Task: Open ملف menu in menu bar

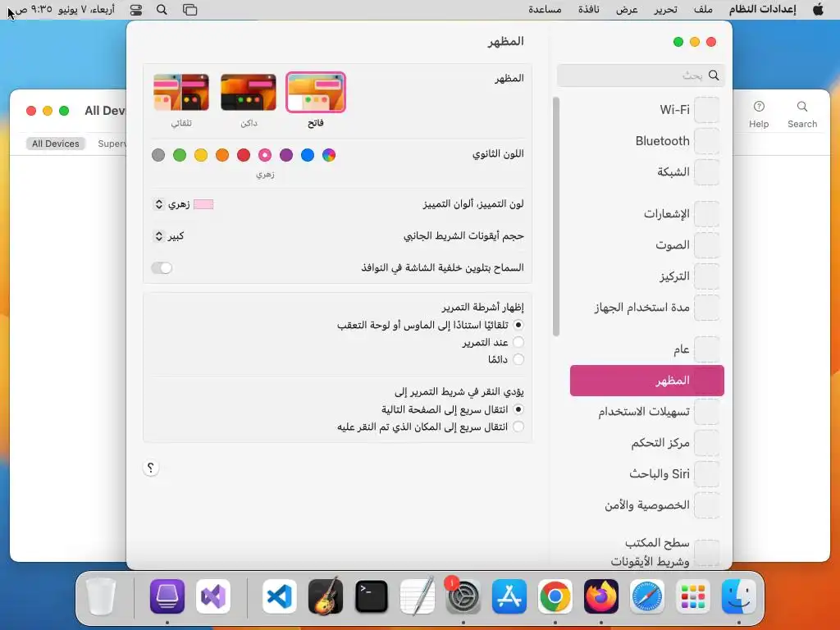Action: [703, 9]
